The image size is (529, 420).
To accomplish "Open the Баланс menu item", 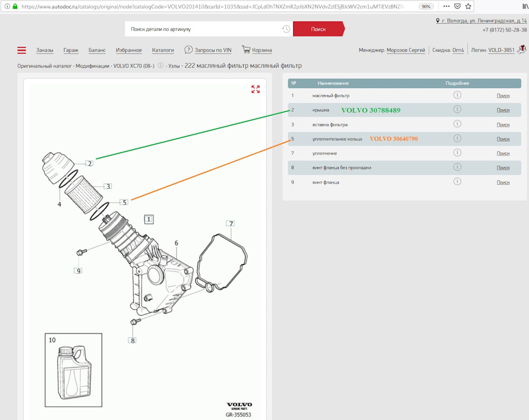I will pos(97,50).
